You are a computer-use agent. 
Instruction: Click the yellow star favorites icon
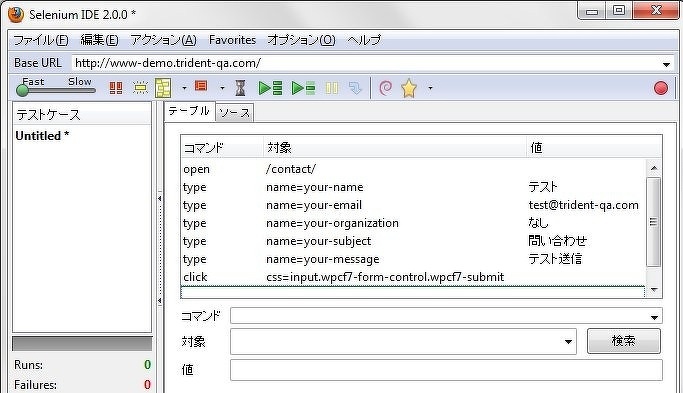point(409,88)
